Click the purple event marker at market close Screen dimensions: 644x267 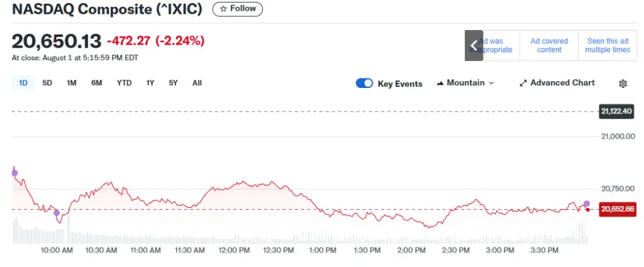click(x=587, y=204)
